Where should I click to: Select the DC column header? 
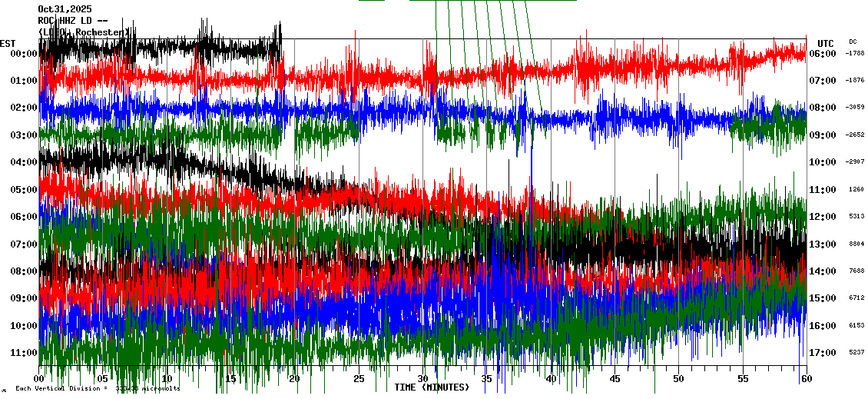point(853,42)
